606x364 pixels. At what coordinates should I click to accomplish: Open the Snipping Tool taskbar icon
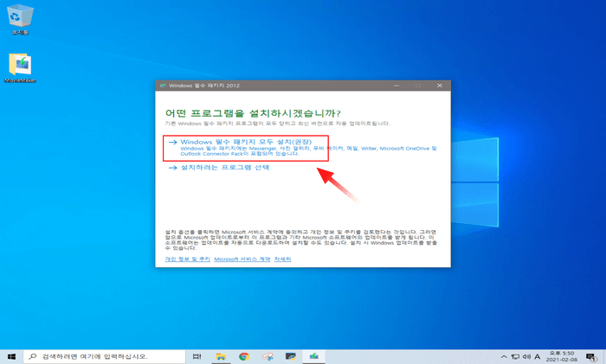click(268, 357)
